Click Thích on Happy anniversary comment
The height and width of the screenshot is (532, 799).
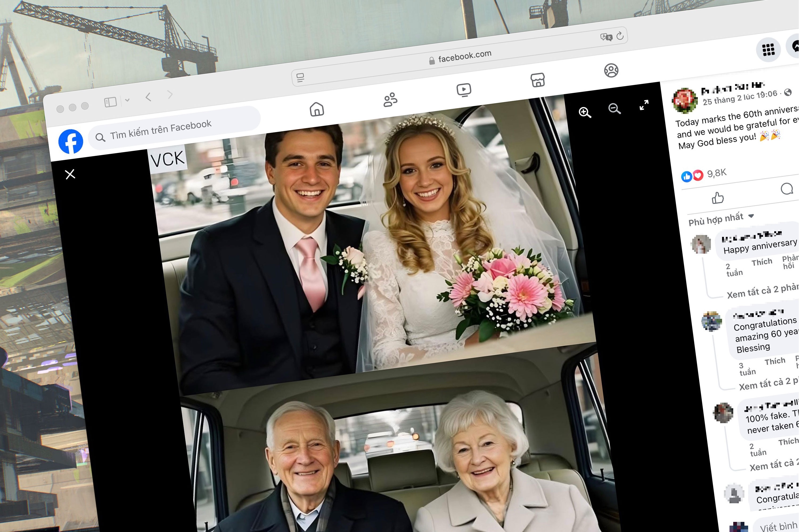pyautogui.click(x=762, y=262)
